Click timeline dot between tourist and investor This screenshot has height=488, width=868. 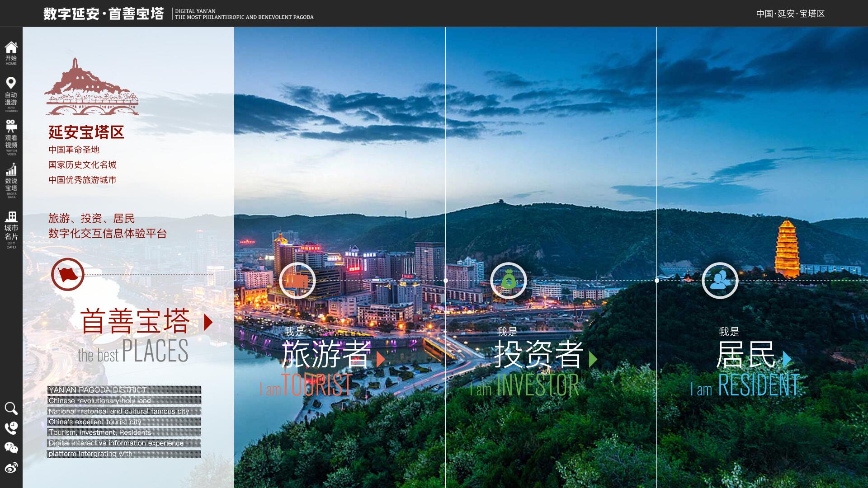tap(446, 281)
